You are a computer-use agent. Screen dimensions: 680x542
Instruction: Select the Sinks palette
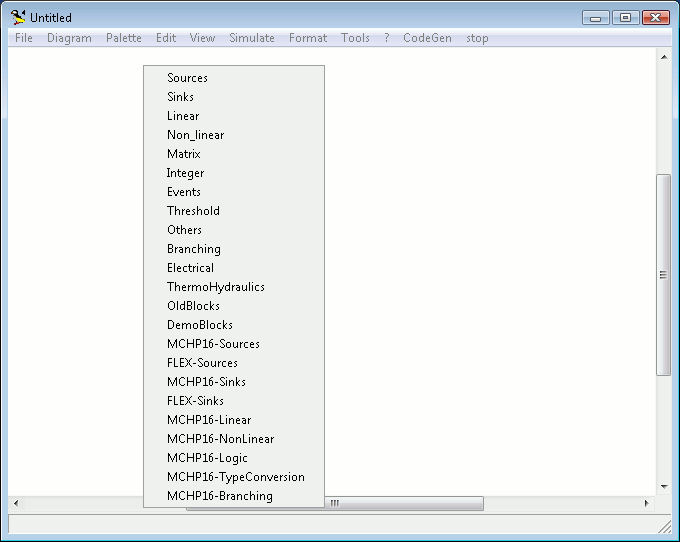(x=234, y=97)
